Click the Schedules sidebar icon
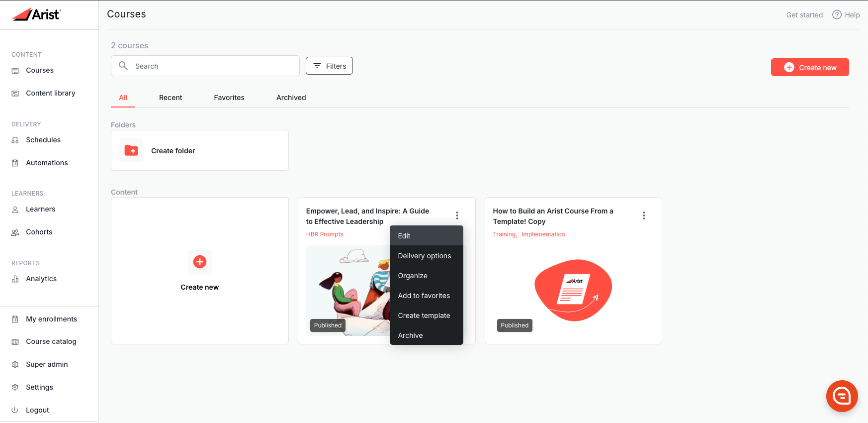This screenshot has height=423, width=868. click(15, 140)
